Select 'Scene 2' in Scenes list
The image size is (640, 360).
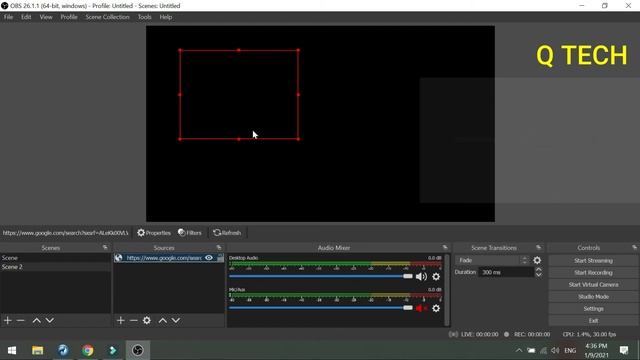coord(56,267)
